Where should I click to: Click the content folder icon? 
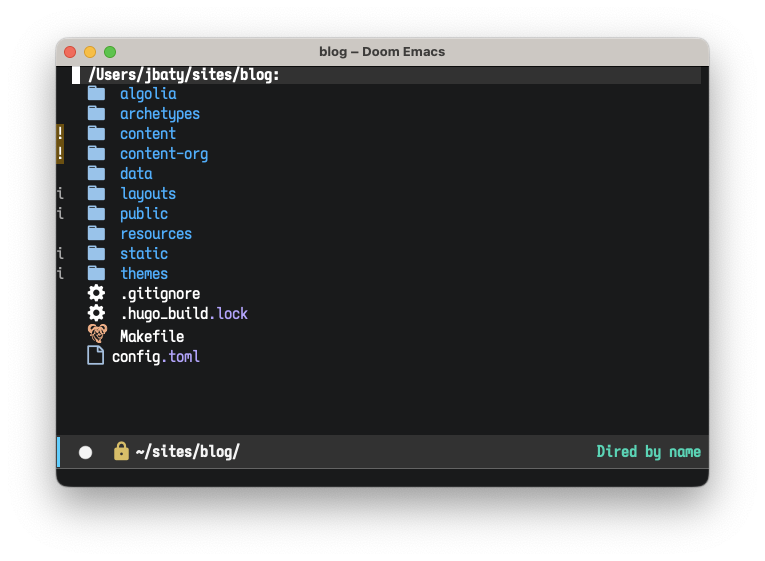point(97,133)
